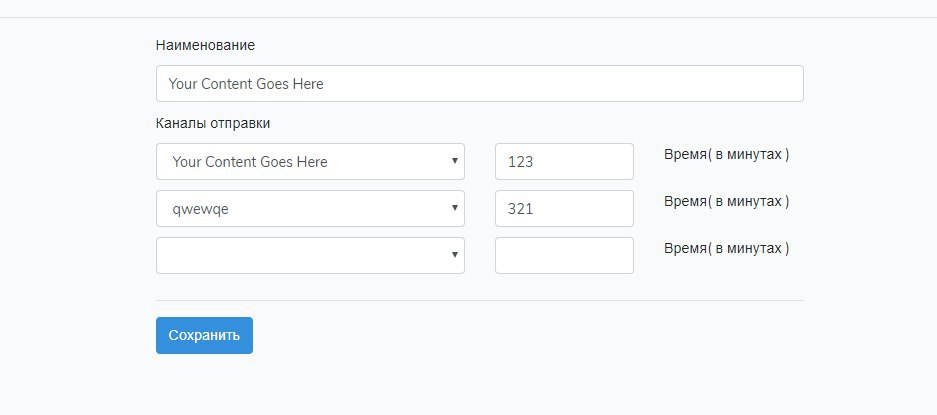The height and width of the screenshot is (415, 937).
Task: Click the empty time-in-minutes field
Action: tap(564, 255)
